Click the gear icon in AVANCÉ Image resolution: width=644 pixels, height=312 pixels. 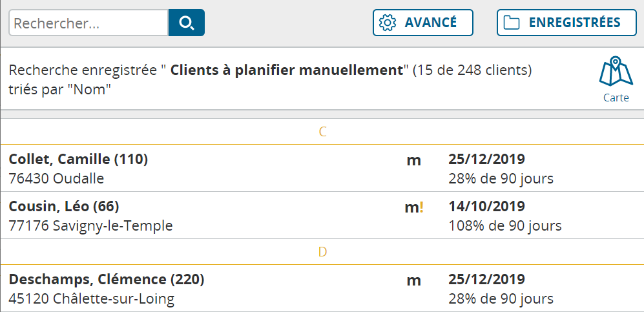point(388,23)
